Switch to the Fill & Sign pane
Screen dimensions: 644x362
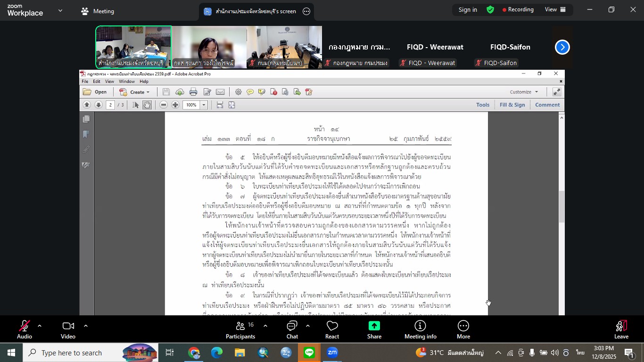coord(512,105)
